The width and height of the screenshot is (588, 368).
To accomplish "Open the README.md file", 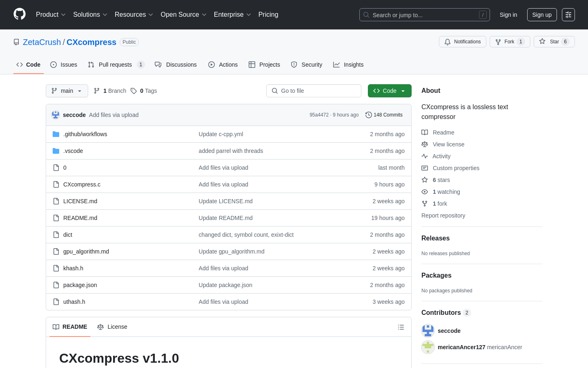I will pos(80,218).
